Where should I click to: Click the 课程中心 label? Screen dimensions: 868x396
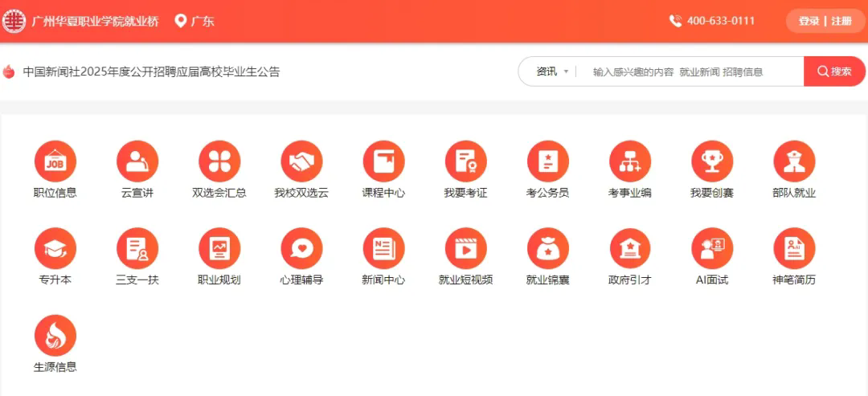pyautogui.click(x=383, y=193)
